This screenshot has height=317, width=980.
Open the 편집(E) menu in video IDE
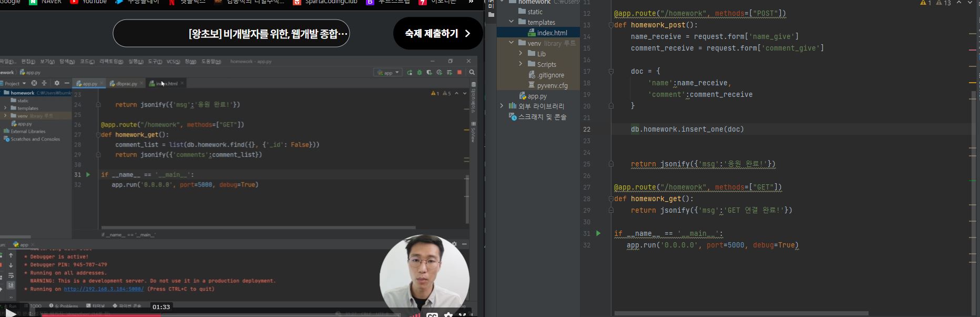click(28, 62)
